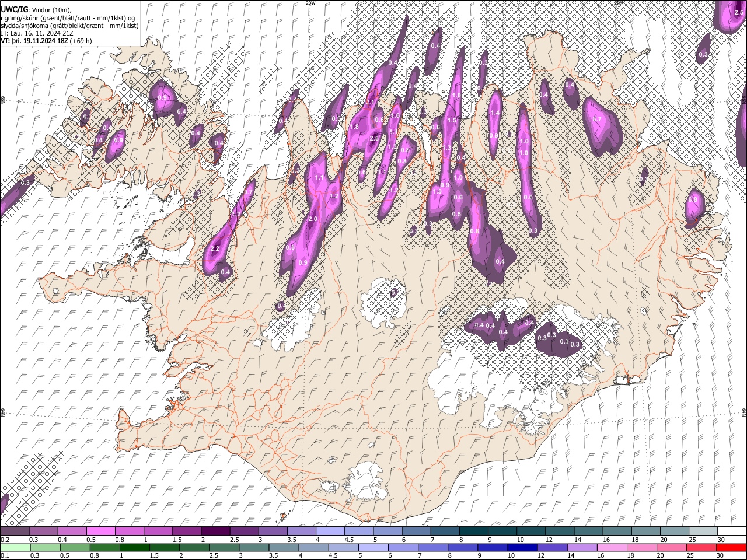Image resolution: width=747 pixels, height=560 pixels.
Task: Select the 16 light pink swatch in bottom row
Action: pos(613,547)
